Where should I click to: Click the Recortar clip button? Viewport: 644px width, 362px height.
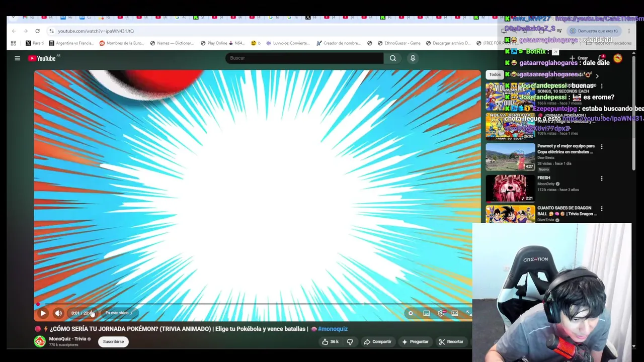451,342
